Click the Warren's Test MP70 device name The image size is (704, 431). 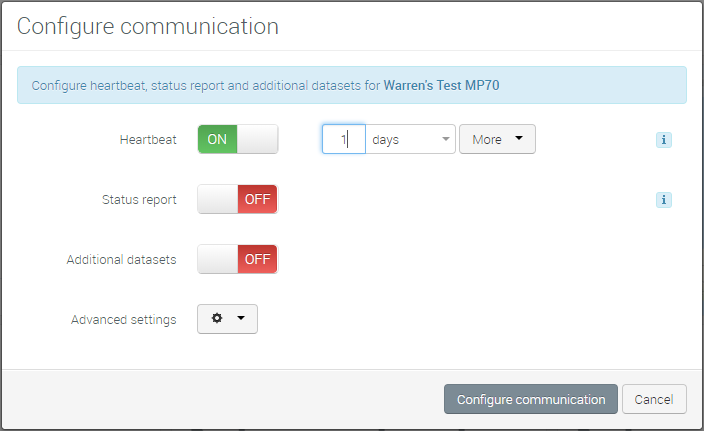click(441, 86)
